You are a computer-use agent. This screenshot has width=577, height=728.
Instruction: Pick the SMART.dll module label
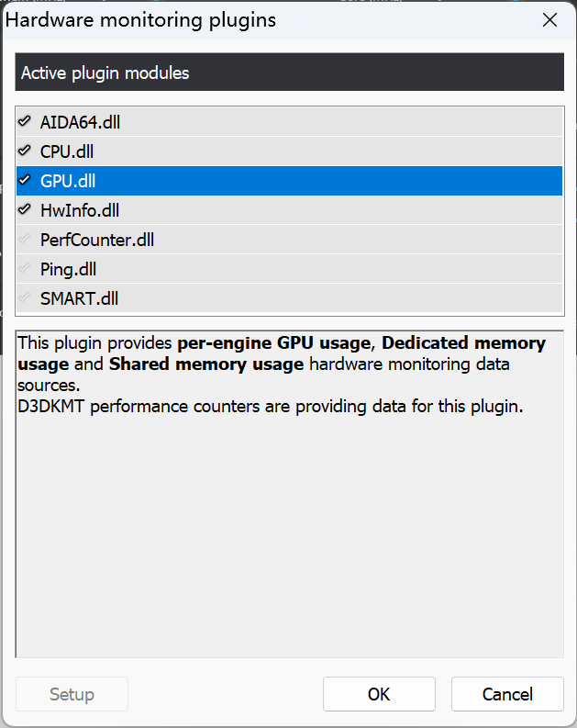coord(79,298)
